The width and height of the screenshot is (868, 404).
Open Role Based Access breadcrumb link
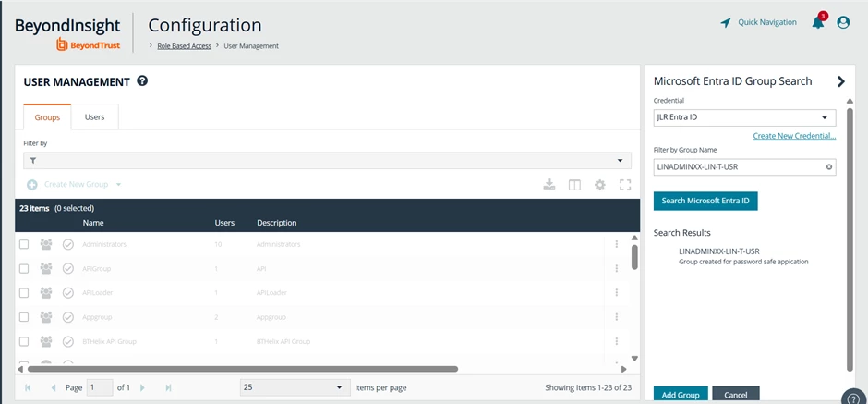click(x=185, y=46)
